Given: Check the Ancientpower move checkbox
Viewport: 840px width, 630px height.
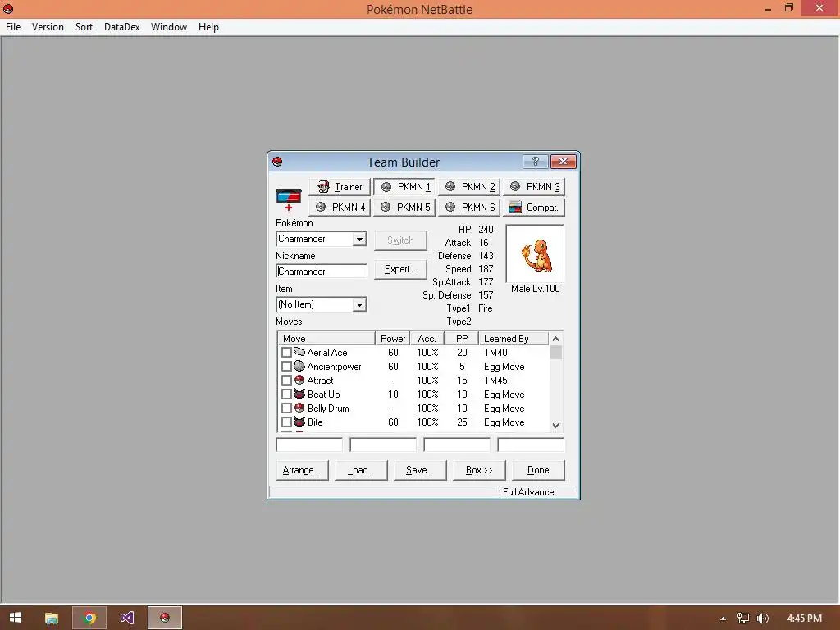Looking at the screenshot, I should 286,367.
